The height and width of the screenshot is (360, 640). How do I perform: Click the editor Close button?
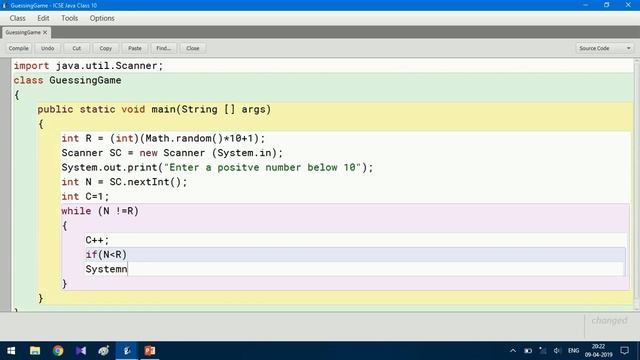[x=193, y=48]
